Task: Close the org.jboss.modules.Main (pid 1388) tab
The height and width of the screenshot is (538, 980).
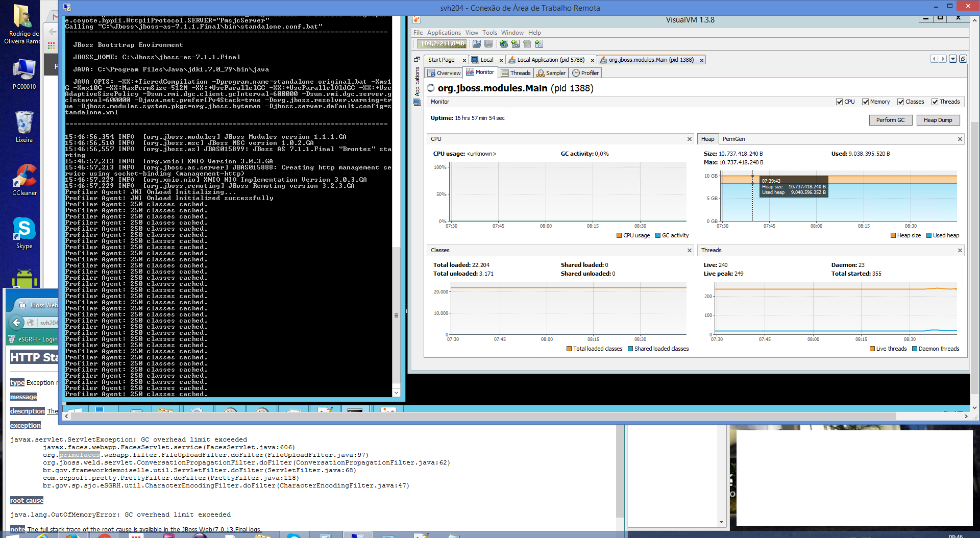Action: (702, 60)
